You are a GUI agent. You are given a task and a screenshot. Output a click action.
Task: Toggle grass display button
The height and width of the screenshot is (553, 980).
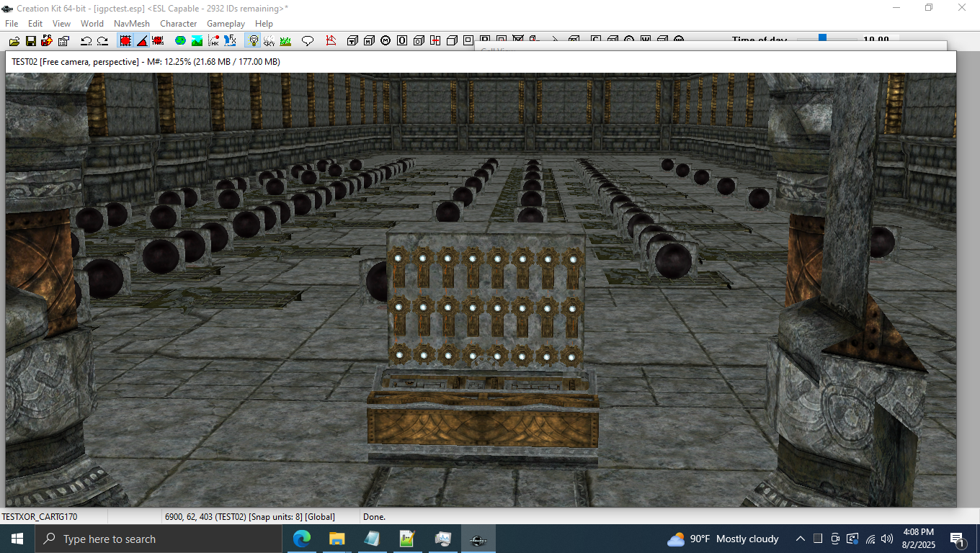pyautogui.click(x=285, y=41)
